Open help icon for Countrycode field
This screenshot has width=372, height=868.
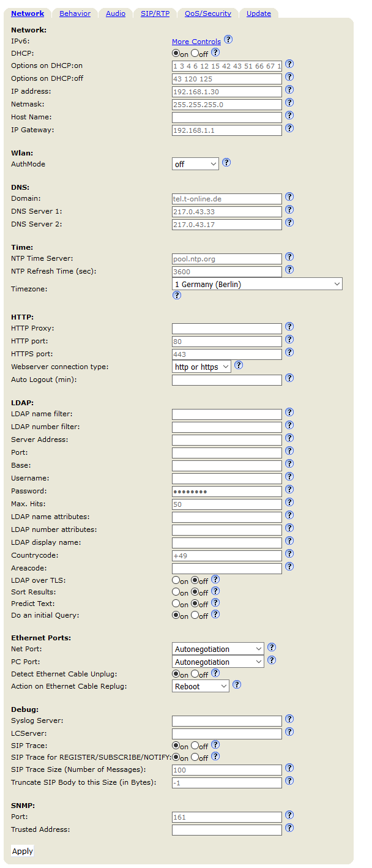[x=289, y=554]
